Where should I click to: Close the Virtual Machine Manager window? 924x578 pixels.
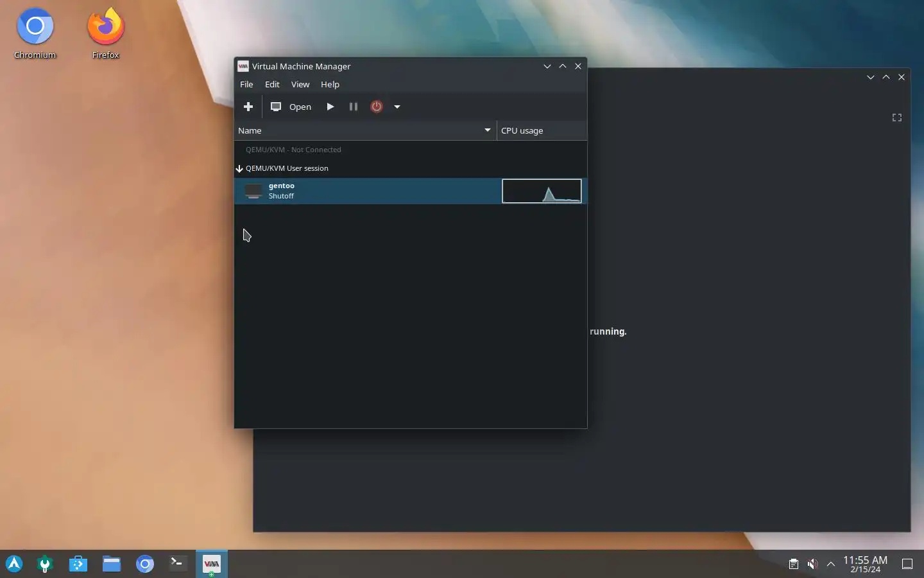(x=578, y=66)
